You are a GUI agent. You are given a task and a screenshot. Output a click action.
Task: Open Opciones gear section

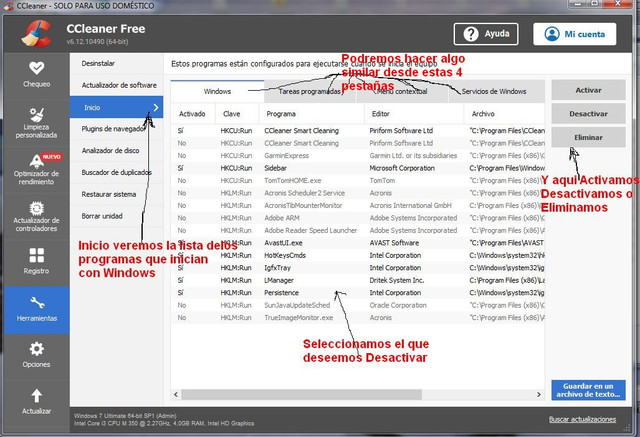[36, 356]
